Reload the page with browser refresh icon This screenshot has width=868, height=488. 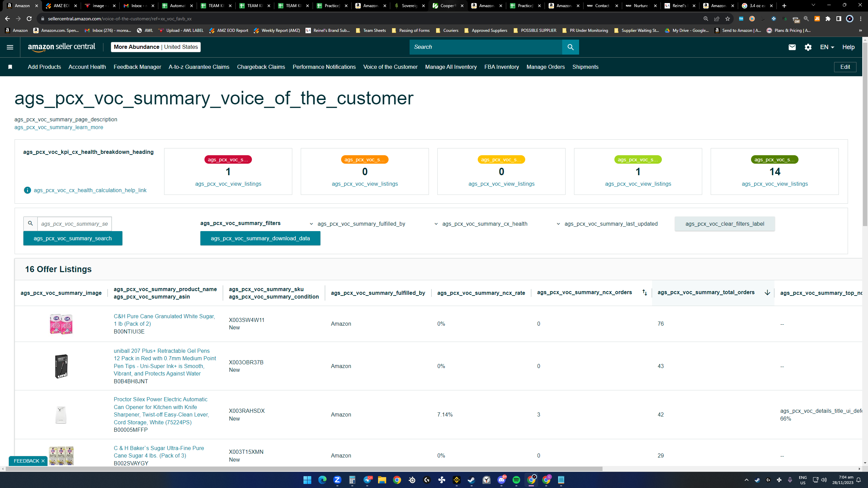click(x=29, y=19)
